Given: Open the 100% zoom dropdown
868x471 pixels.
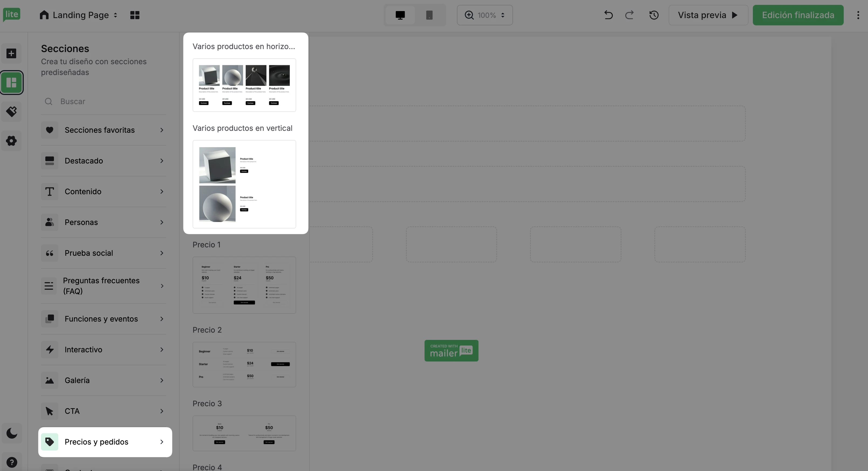Looking at the screenshot, I should (x=484, y=15).
